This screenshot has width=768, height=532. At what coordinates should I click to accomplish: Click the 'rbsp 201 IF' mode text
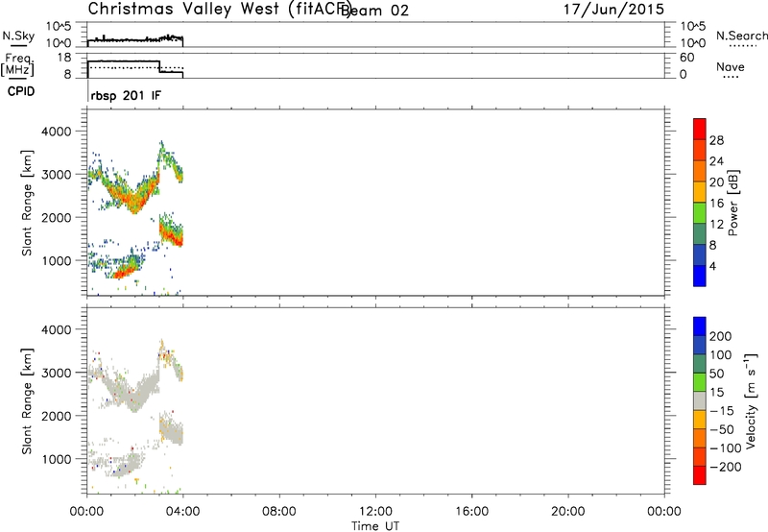[x=126, y=95]
